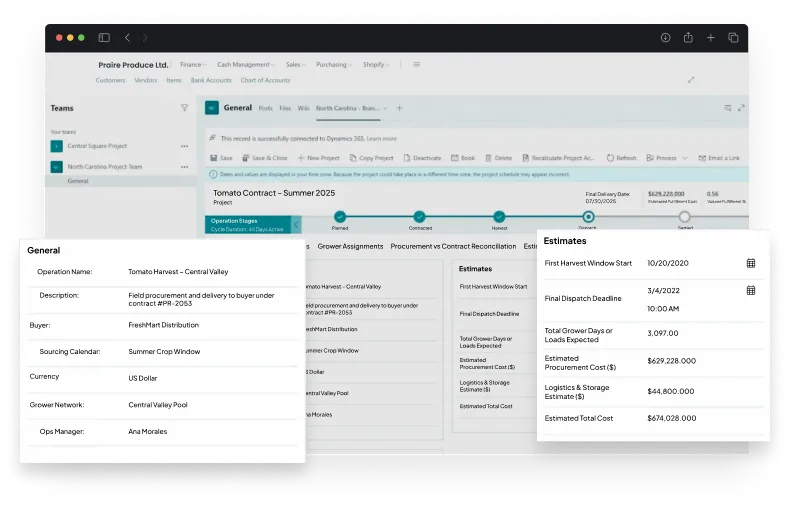The image size is (792, 508).
Task: Switch to the Wiki tab
Action: coord(303,108)
